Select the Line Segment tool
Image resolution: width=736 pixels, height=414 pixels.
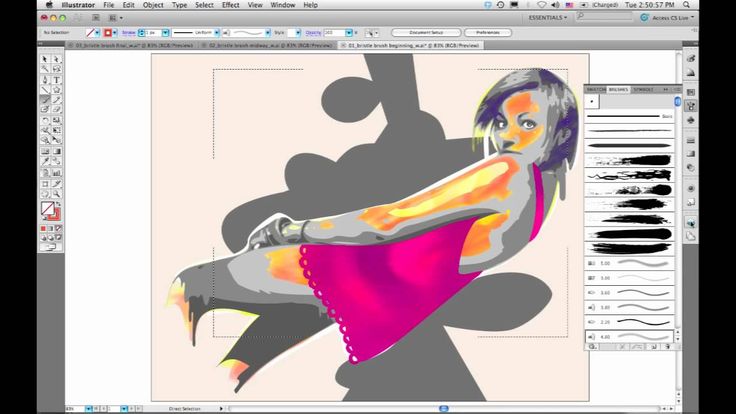45,90
